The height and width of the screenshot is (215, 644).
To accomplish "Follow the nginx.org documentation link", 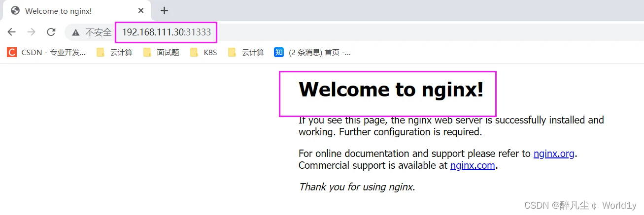I will (554, 154).
